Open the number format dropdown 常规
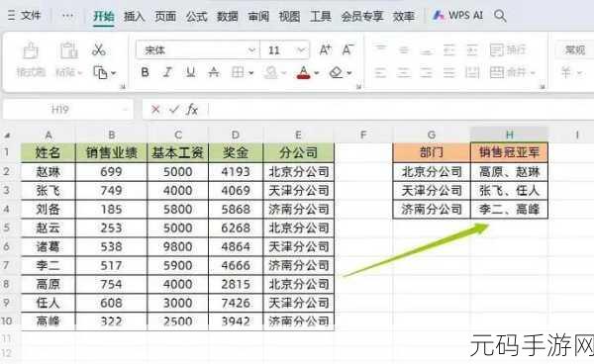Screen dimensions: 594x364 (575, 49)
